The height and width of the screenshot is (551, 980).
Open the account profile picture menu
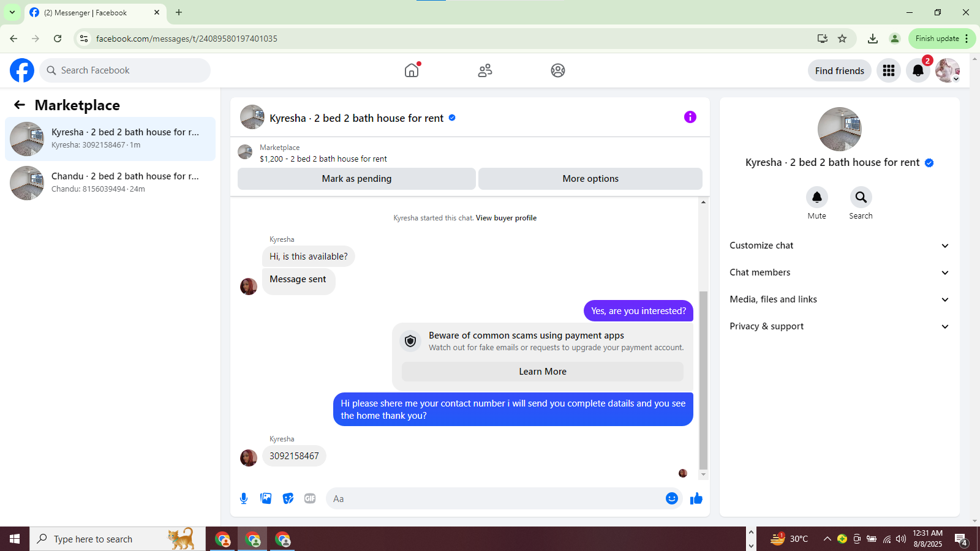coord(948,70)
